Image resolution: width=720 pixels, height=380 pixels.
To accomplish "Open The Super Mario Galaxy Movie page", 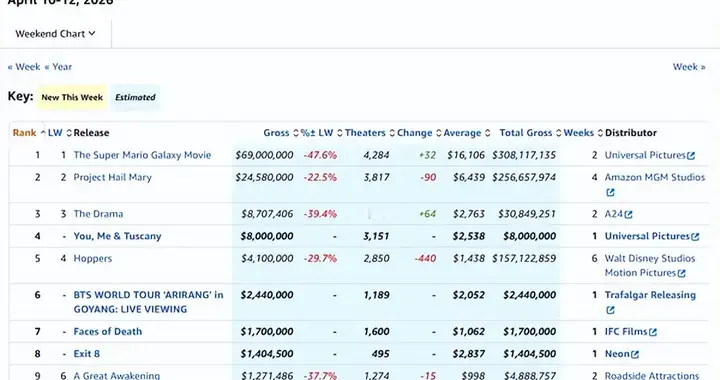I will coord(142,155).
